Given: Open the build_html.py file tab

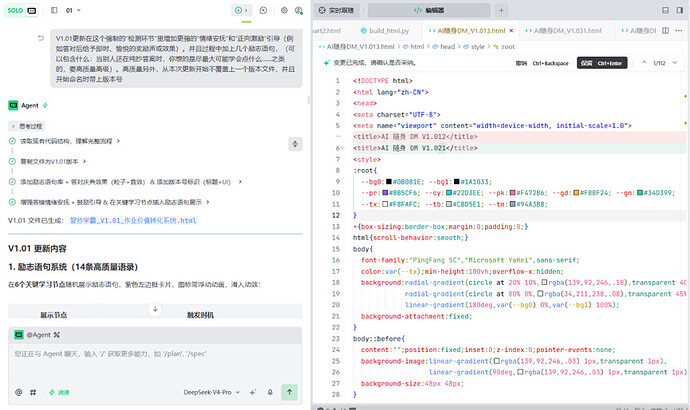Looking at the screenshot, I should tap(385, 30).
